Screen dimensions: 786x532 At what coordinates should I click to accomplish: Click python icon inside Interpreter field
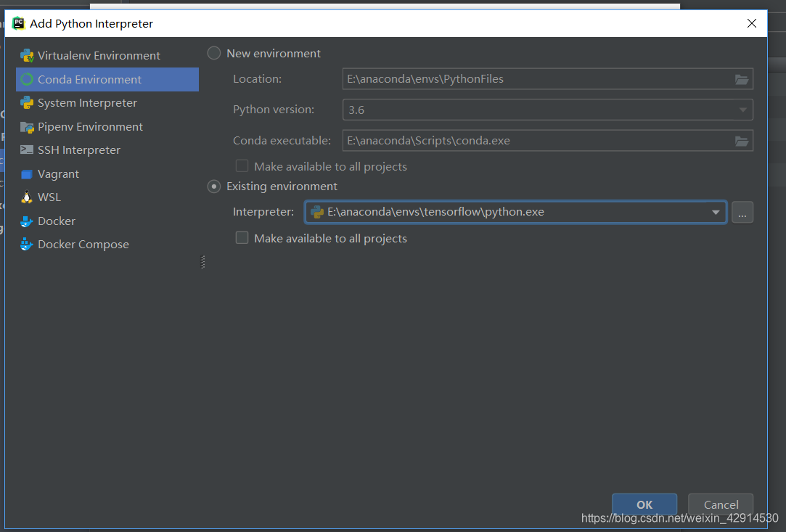click(x=317, y=212)
